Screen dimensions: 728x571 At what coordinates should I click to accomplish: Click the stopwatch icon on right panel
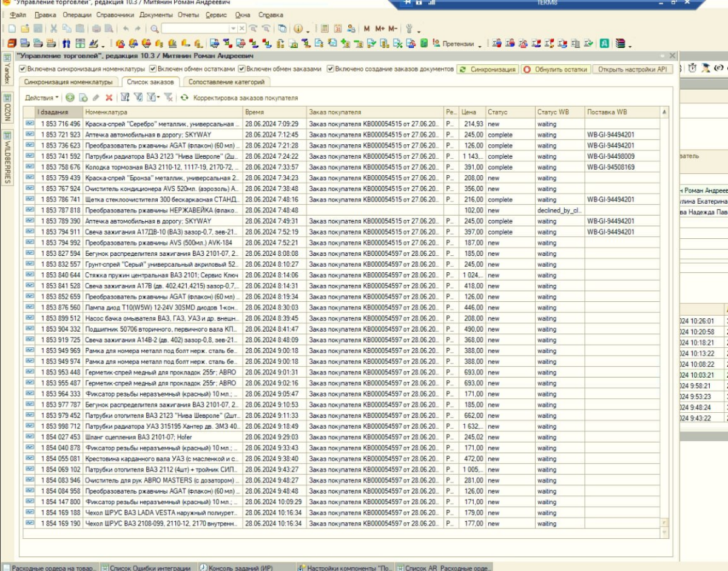(x=692, y=68)
